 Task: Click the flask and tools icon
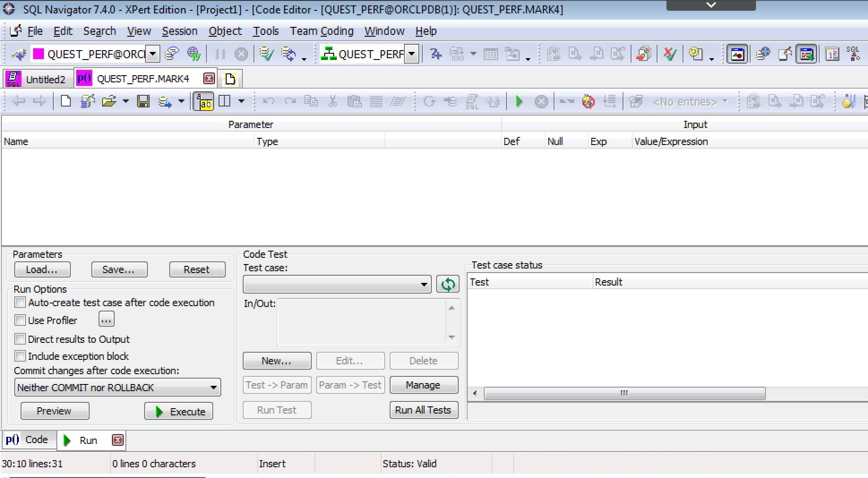click(x=849, y=102)
